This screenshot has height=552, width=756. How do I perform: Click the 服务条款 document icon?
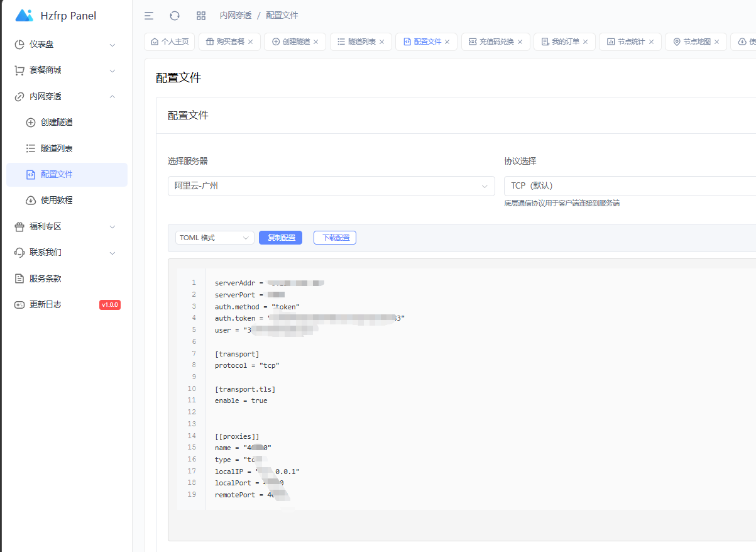coord(19,279)
